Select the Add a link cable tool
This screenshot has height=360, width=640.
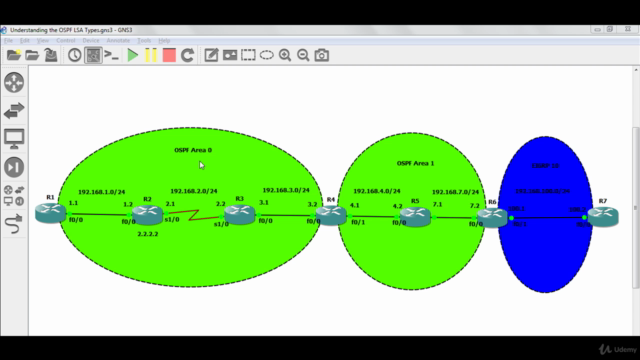coord(14,224)
